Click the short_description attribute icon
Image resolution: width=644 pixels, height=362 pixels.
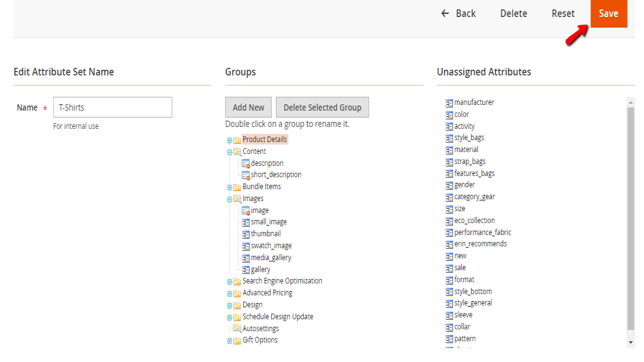pos(246,175)
